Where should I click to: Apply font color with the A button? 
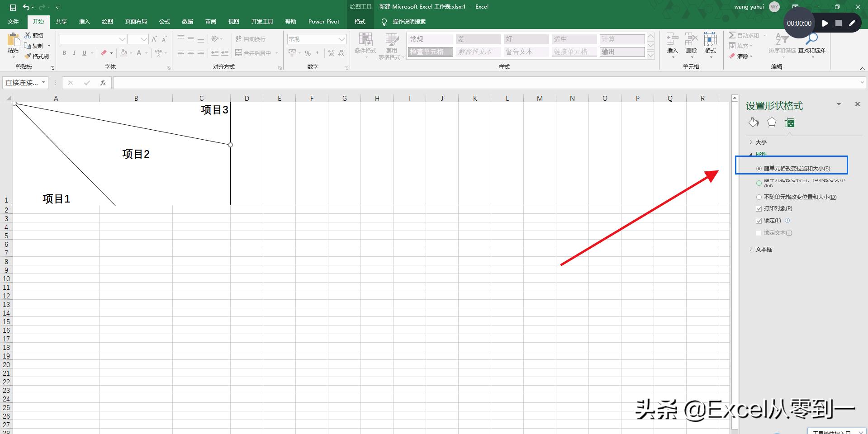[139, 53]
